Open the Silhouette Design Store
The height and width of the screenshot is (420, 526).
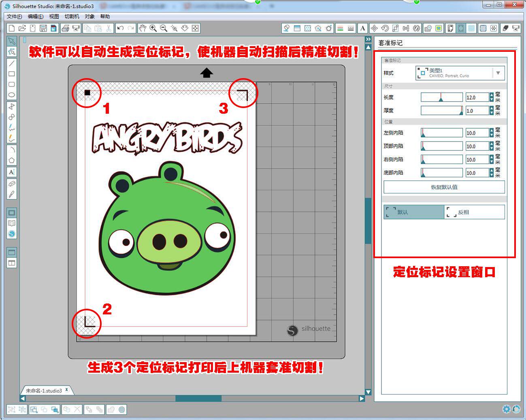pyautogui.click(x=12, y=234)
